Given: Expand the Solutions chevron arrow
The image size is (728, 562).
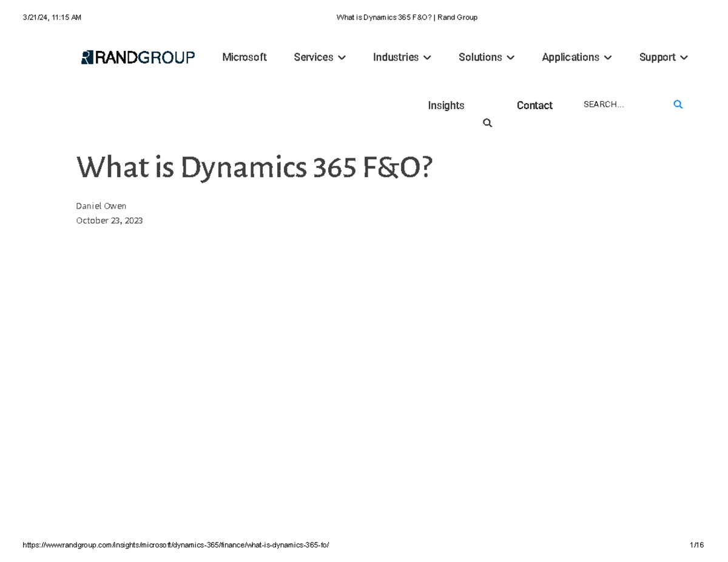Looking at the screenshot, I should click(510, 58).
